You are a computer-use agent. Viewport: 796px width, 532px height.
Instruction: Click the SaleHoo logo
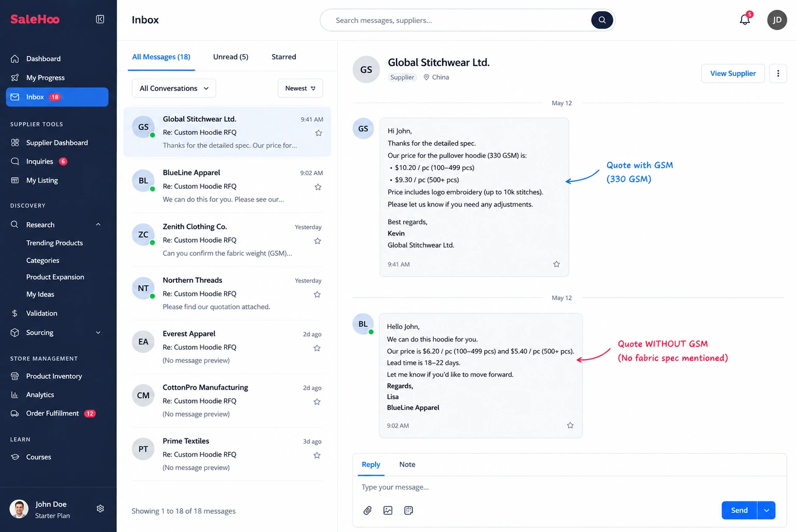(35, 19)
